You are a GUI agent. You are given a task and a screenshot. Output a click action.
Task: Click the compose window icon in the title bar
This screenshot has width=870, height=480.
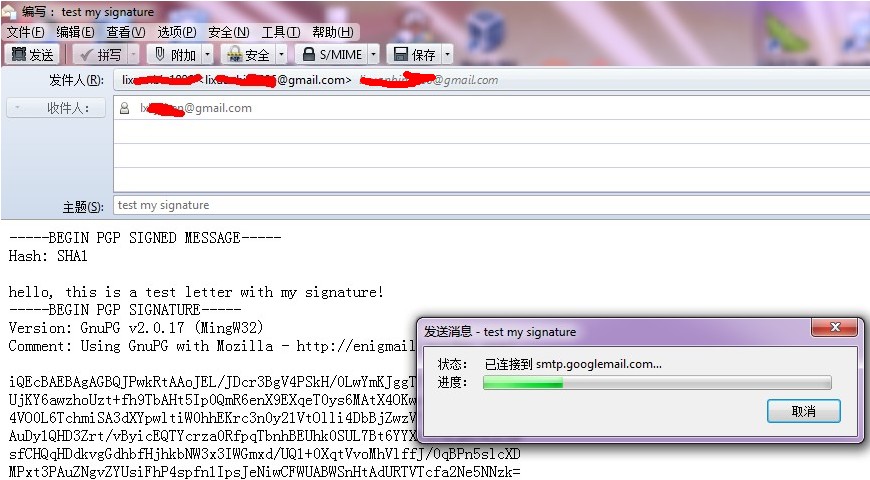(9, 11)
